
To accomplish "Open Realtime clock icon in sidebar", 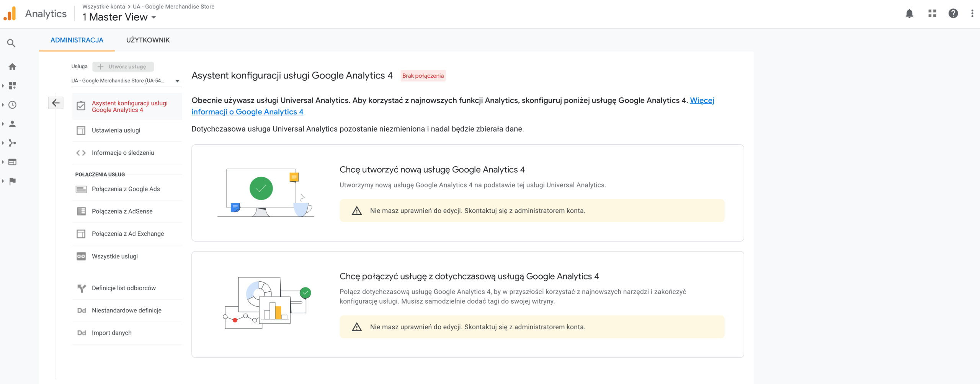I will [12, 105].
